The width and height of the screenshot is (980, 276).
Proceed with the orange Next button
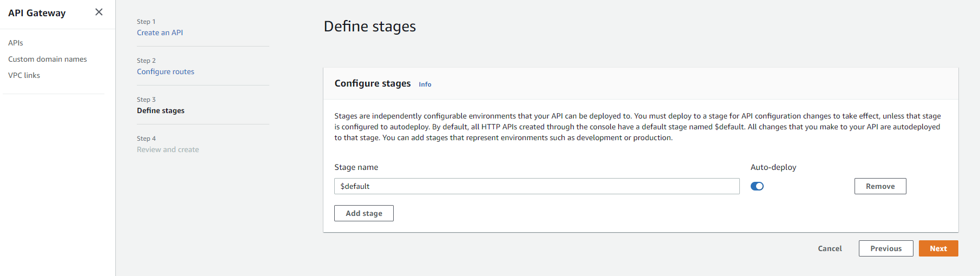coord(938,248)
